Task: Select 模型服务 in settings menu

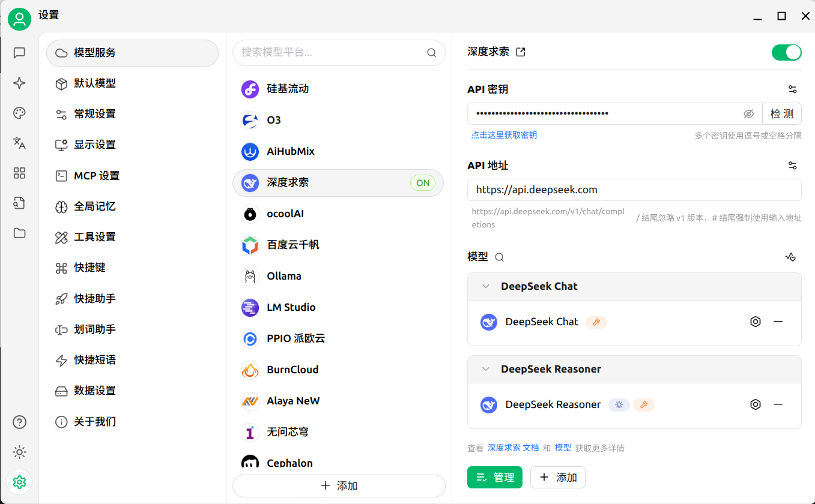Action: (x=132, y=53)
